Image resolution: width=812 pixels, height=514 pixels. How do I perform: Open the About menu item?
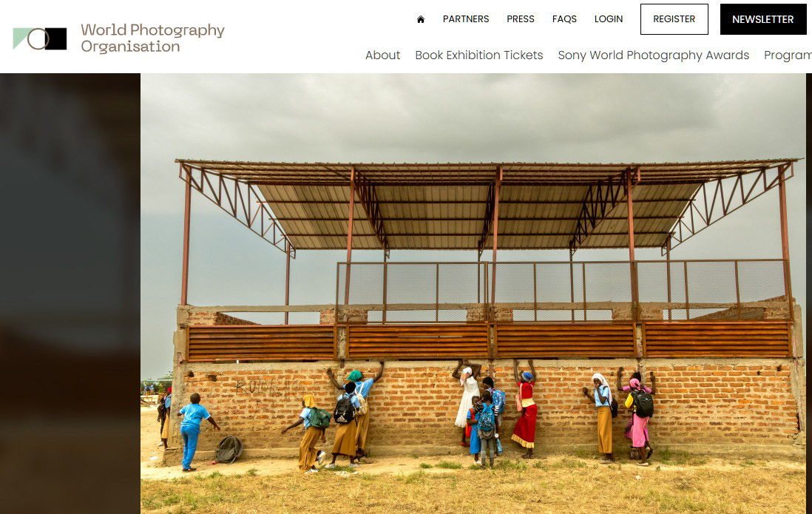(382, 55)
